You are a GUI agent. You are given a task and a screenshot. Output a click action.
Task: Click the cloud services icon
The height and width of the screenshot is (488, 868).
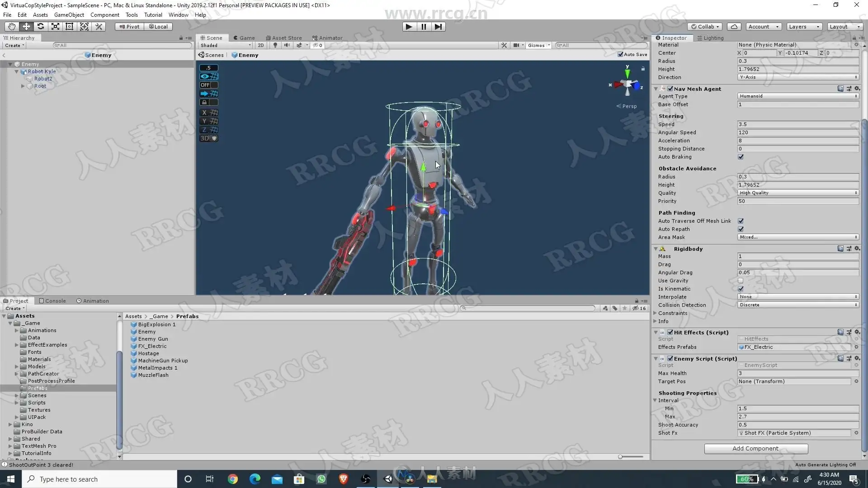click(734, 27)
